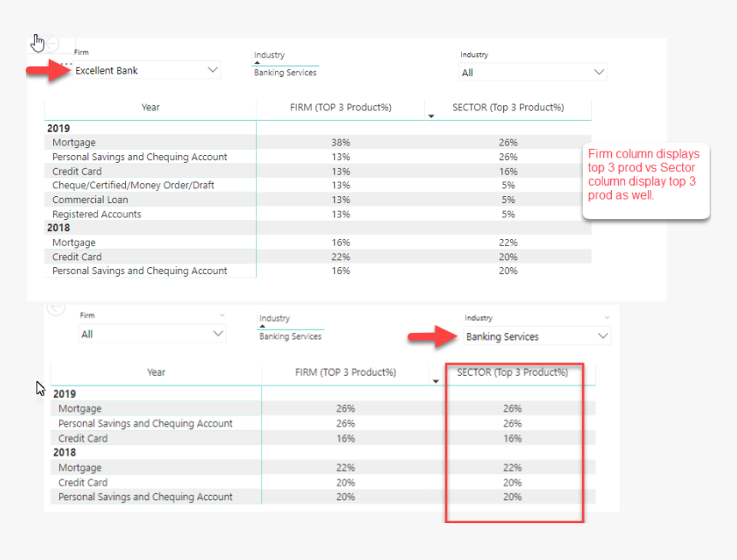Screen dimensions: 737x560
Task: Click sort triangle under upper Industry list header
Action: pyautogui.click(x=257, y=63)
